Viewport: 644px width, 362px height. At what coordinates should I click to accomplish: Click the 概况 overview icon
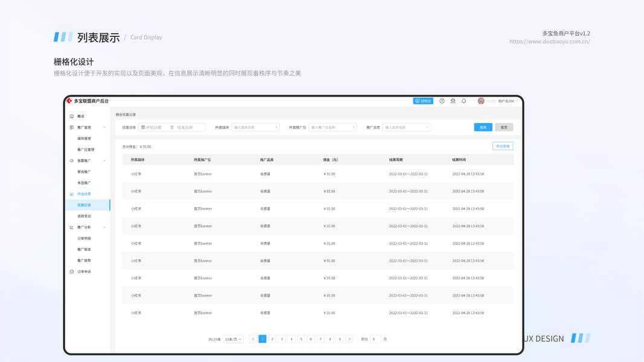(71, 116)
